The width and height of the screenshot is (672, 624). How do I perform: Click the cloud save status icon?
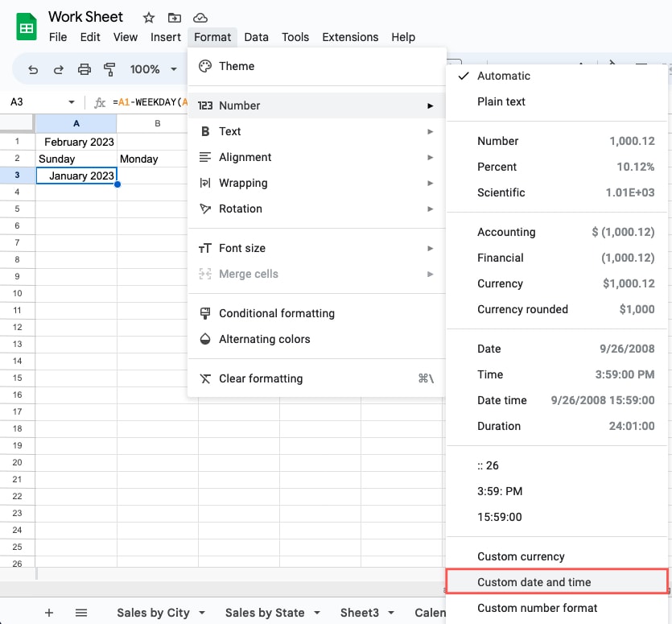(x=200, y=17)
